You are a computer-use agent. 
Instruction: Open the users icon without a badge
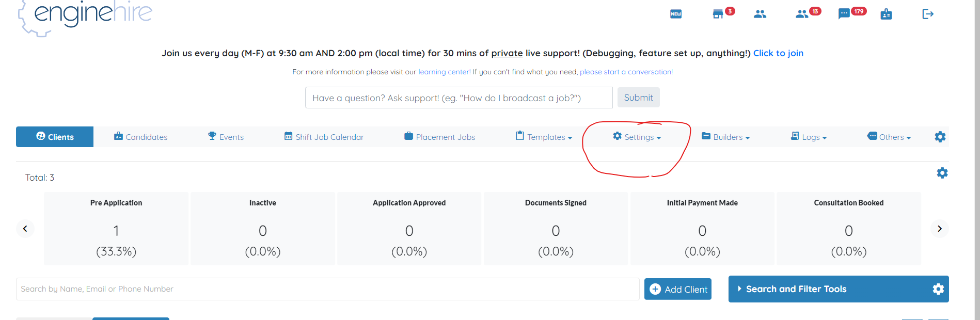tap(760, 14)
